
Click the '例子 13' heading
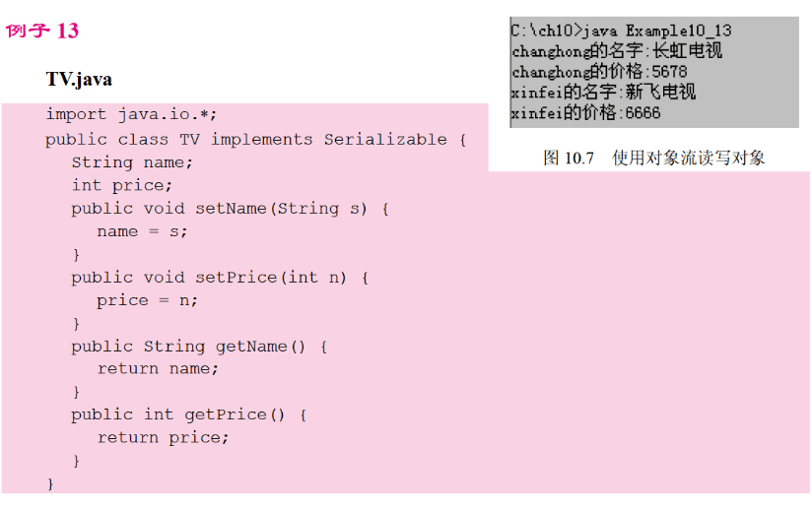click(41, 31)
